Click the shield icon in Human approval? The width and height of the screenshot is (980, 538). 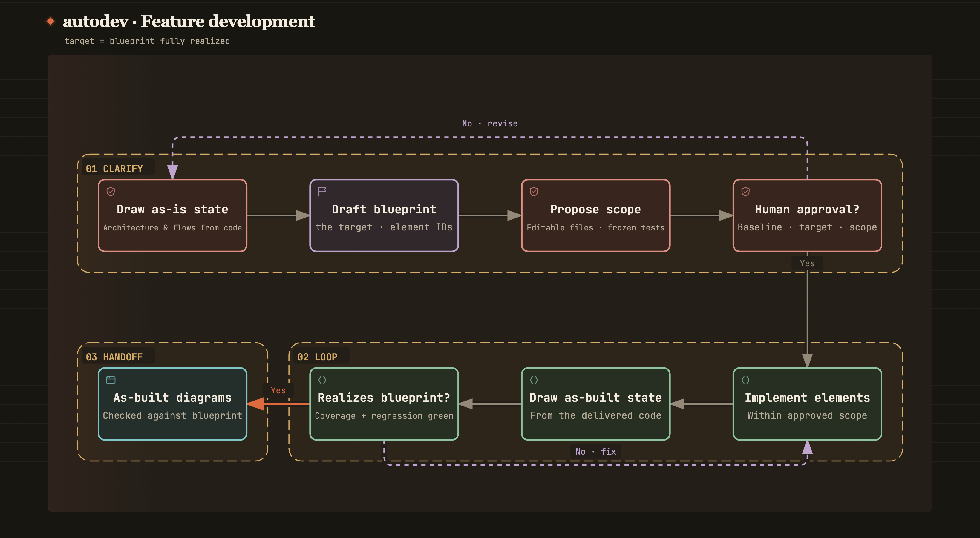(745, 191)
